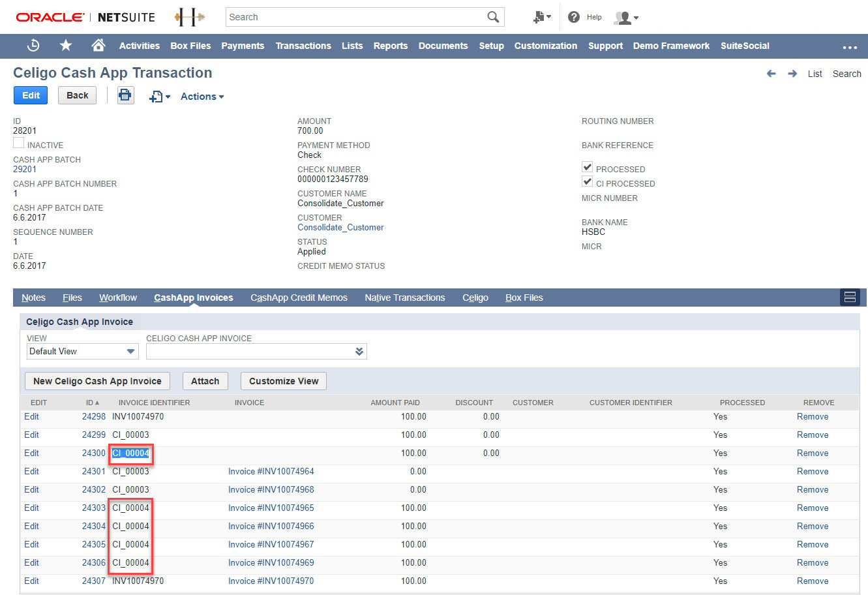Viewport: 868px width, 597px height.
Task: Open the Default View dropdown
Action: [x=83, y=351]
